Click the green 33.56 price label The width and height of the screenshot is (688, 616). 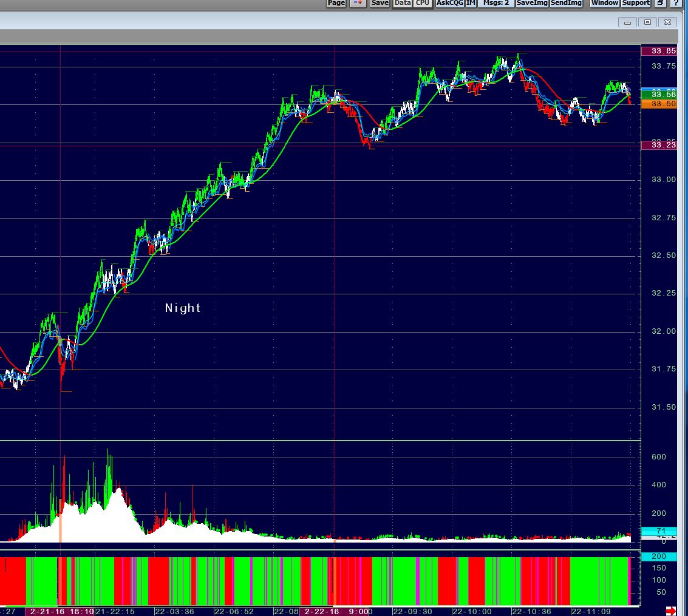[x=659, y=94]
